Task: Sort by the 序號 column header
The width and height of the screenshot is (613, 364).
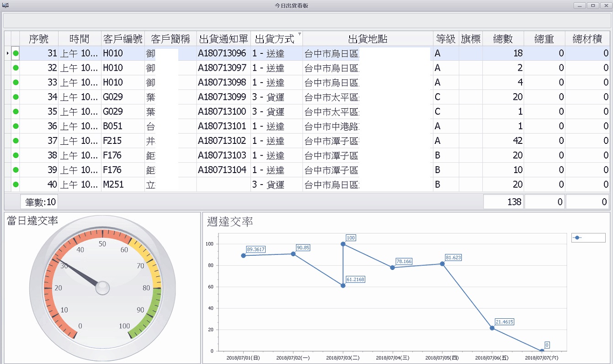Action: [38, 39]
